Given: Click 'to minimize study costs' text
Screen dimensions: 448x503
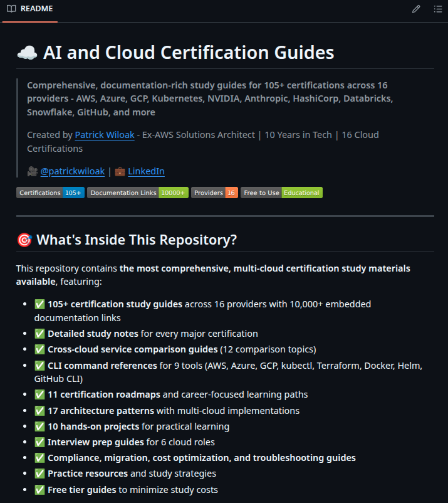Looking at the screenshot, I should pyautogui.click(x=169, y=490).
